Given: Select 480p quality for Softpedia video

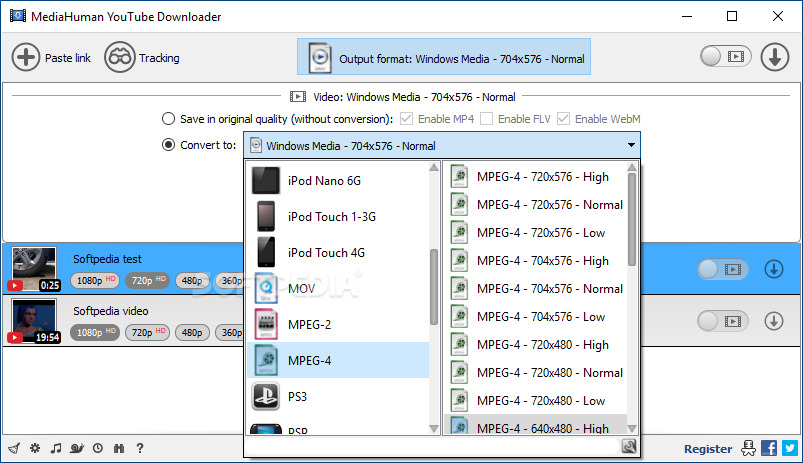Looking at the screenshot, I should pyautogui.click(x=192, y=332).
